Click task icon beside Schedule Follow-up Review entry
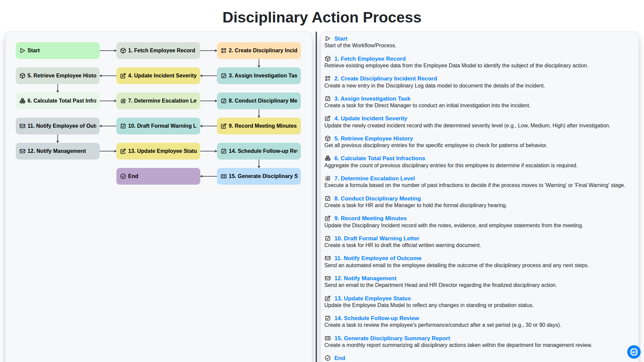This screenshot has height=362, width=644. 328,318
